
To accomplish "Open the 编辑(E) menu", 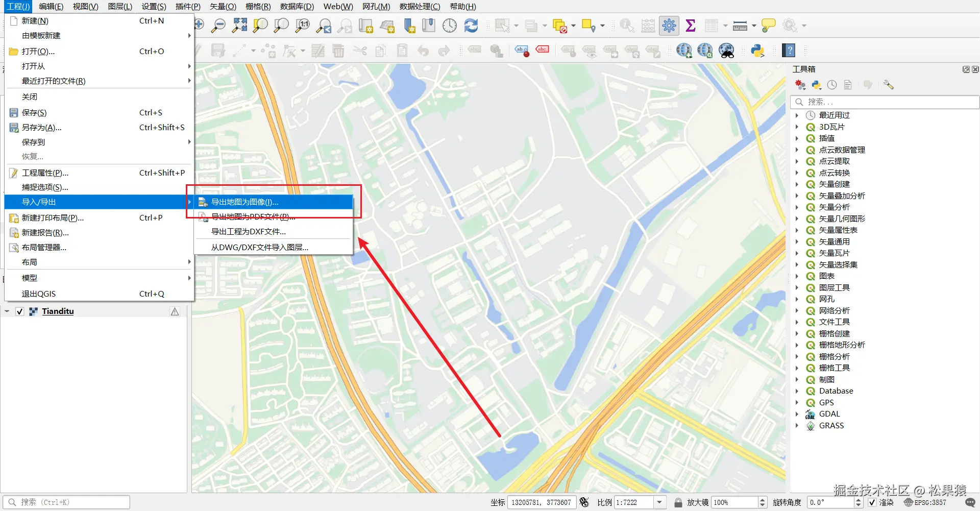I will 51,7.
